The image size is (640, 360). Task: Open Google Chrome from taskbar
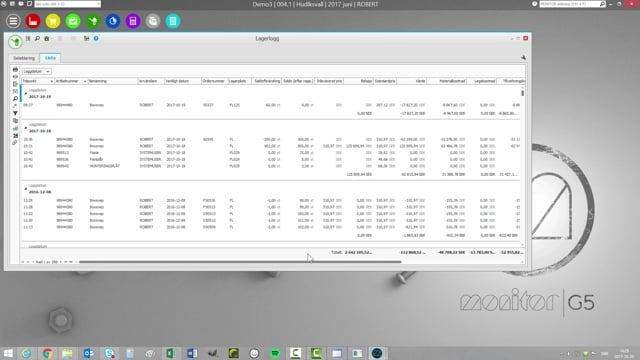(x=47, y=353)
